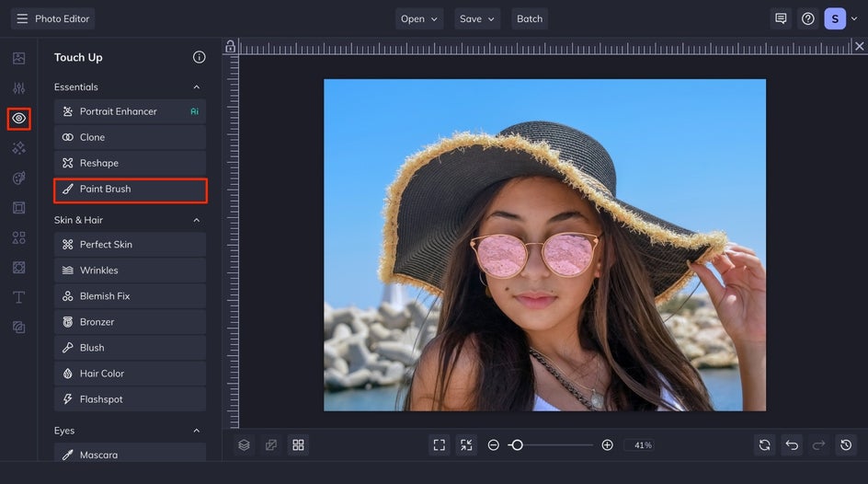Open the Open dropdown menu
Image resolution: width=868 pixels, height=484 pixels.
[419, 18]
